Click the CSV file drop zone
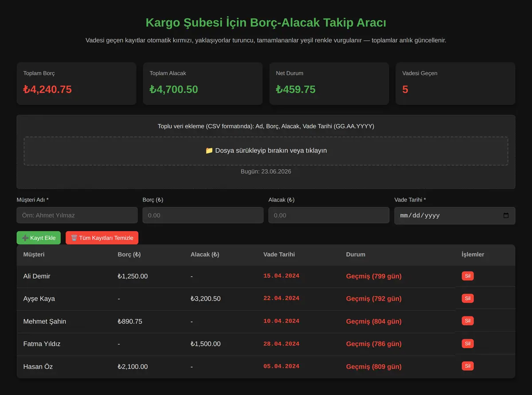This screenshot has height=395, width=532. pyautogui.click(x=266, y=151)
